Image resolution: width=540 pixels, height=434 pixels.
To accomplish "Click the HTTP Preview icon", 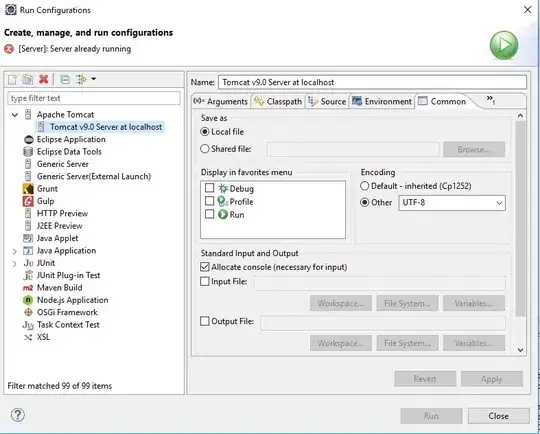I will tap(28, 213).
